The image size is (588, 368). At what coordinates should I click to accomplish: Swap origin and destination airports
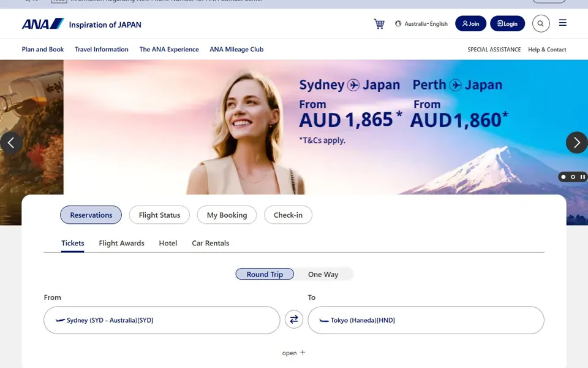(x=293, y=320)
